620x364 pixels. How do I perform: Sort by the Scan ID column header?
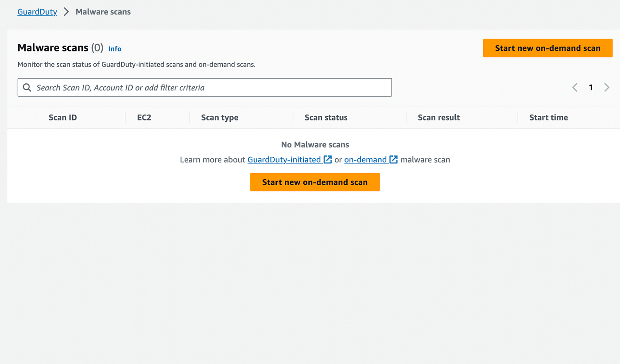point(62,117)
